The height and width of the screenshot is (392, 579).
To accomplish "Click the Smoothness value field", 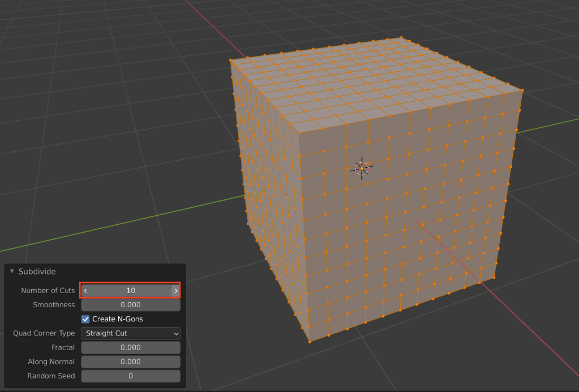I will (x=130, y=304).
